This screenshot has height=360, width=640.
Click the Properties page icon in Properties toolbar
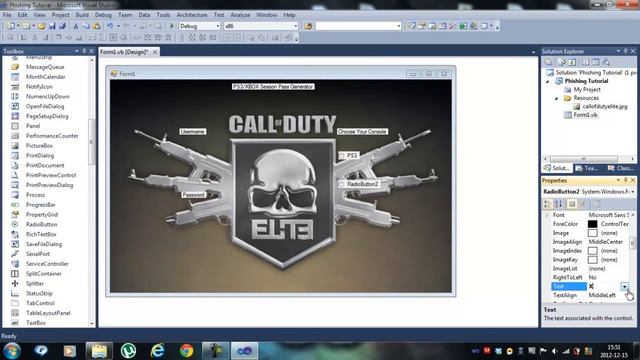click(x=572, y=204)
